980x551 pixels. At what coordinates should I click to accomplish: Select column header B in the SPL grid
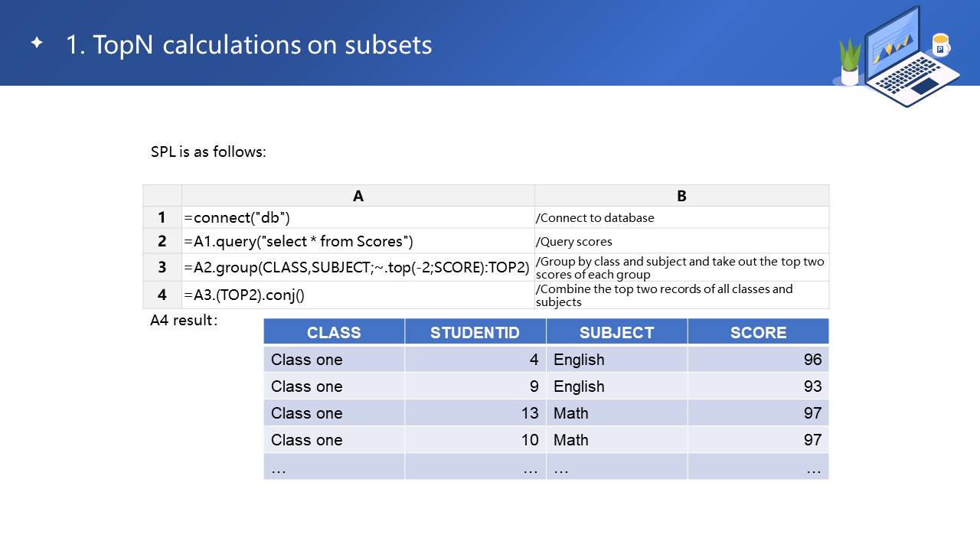(681, 196)
